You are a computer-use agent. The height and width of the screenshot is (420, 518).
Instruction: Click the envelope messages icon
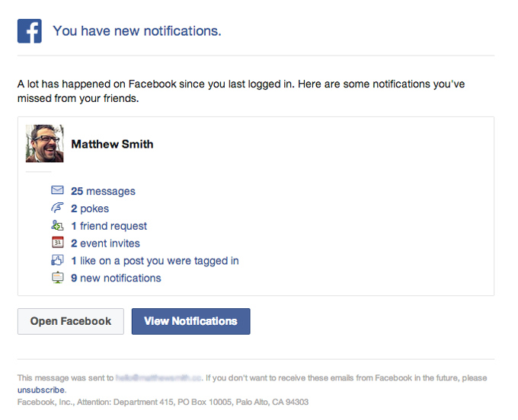[57, 190]
